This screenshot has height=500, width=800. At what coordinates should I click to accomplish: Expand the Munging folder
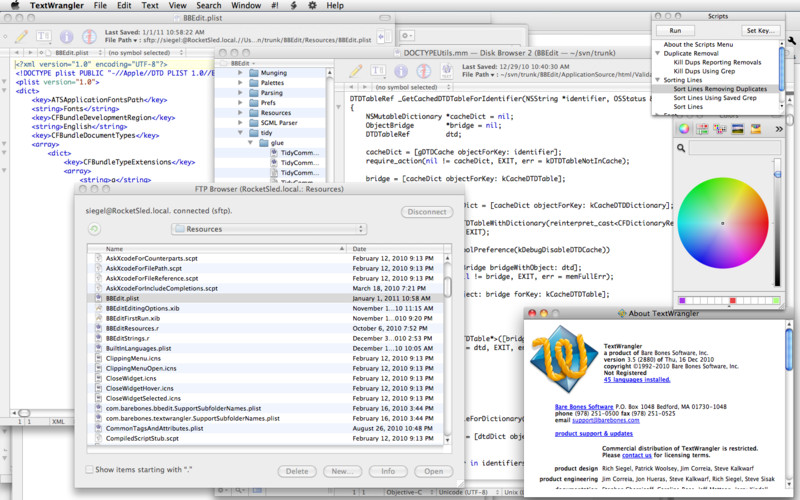(240, 73)
